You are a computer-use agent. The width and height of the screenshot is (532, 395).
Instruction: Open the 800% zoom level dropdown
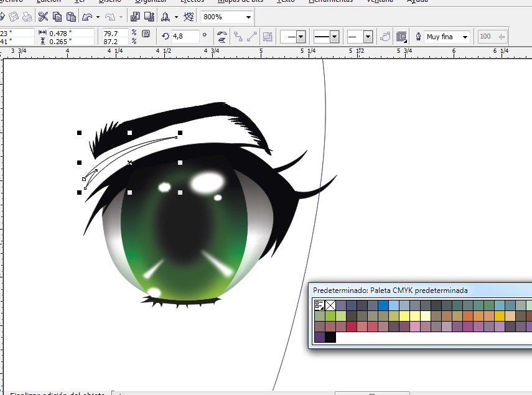(249, 17)
